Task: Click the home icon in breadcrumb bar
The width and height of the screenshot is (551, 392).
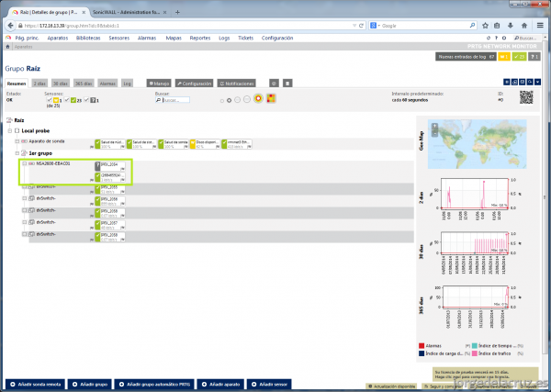Action: click(7, 47)
